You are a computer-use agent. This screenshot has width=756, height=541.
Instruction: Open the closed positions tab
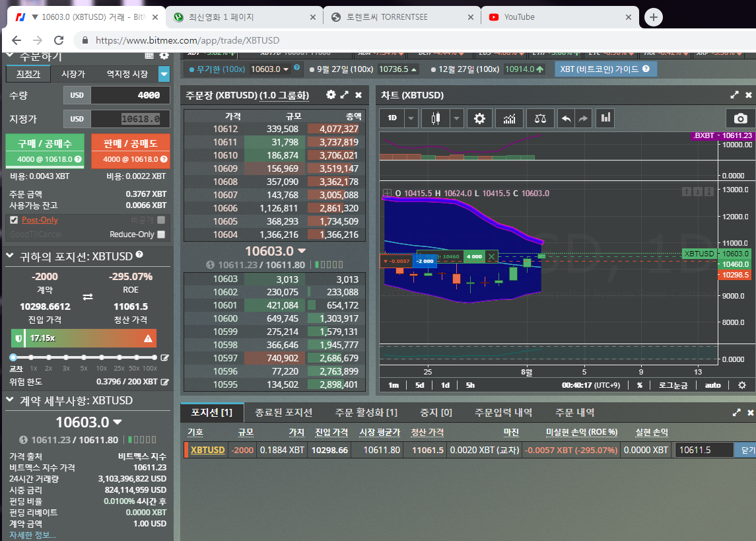click(x=283, y=412)
